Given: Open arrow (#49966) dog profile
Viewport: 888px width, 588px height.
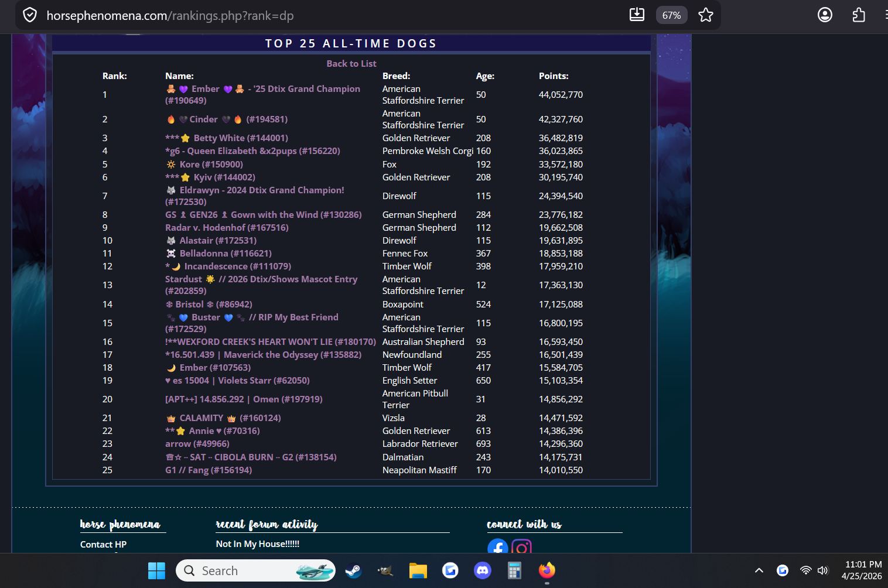Looking at the screenshot, I should (x=197, y=444).
